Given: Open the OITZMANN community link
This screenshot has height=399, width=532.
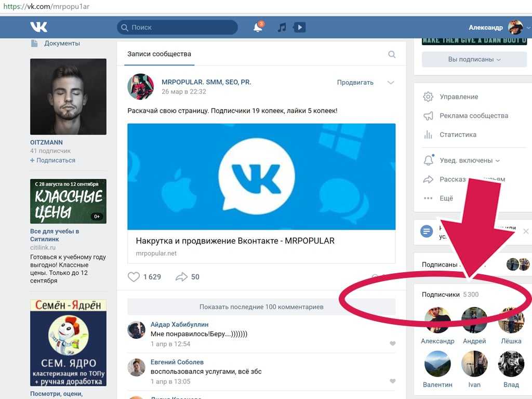Looking at the screenshot, I should [x=46, y=142].
